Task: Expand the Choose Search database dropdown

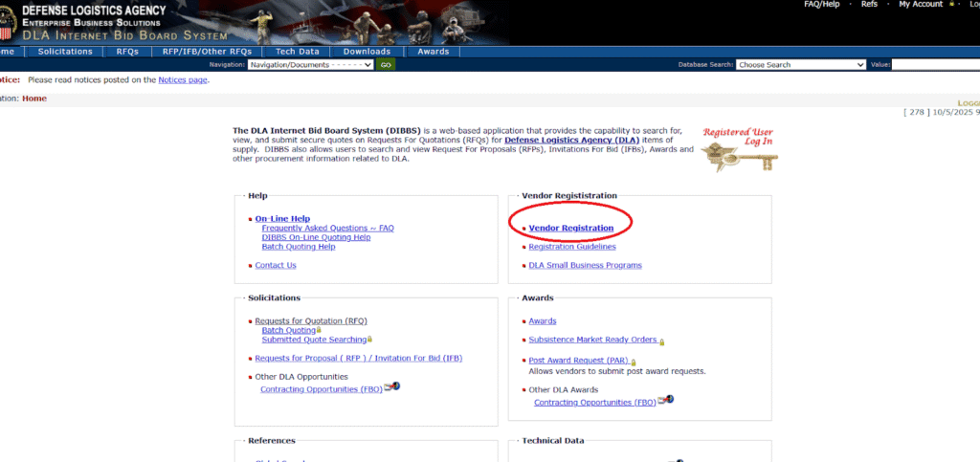Action: pos(801,65)
